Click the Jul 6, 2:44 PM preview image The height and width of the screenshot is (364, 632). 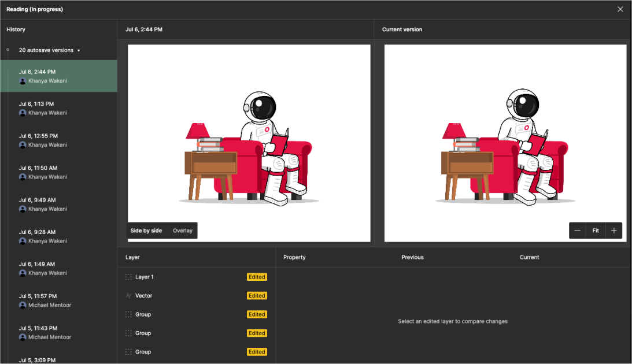point(249,143)
